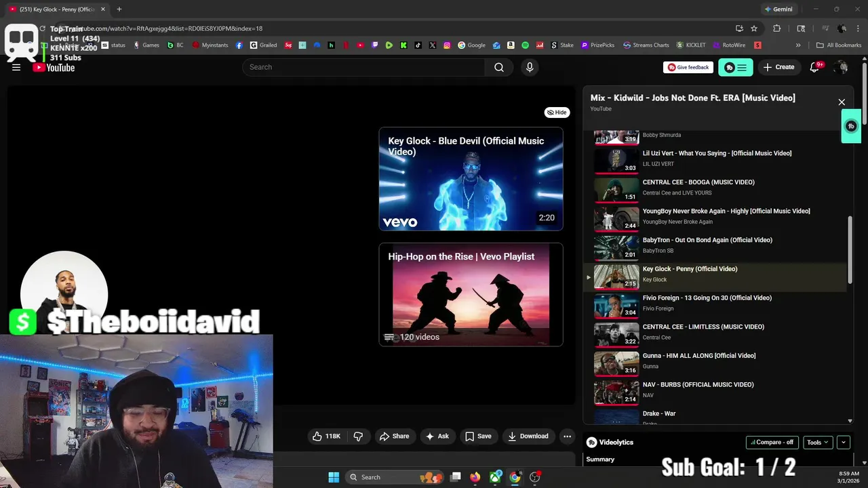Viewport: 868px width, 488px height.
Task: Dislike the video with thumbs down
Action: pyautogui.click(x=358, y=436)
